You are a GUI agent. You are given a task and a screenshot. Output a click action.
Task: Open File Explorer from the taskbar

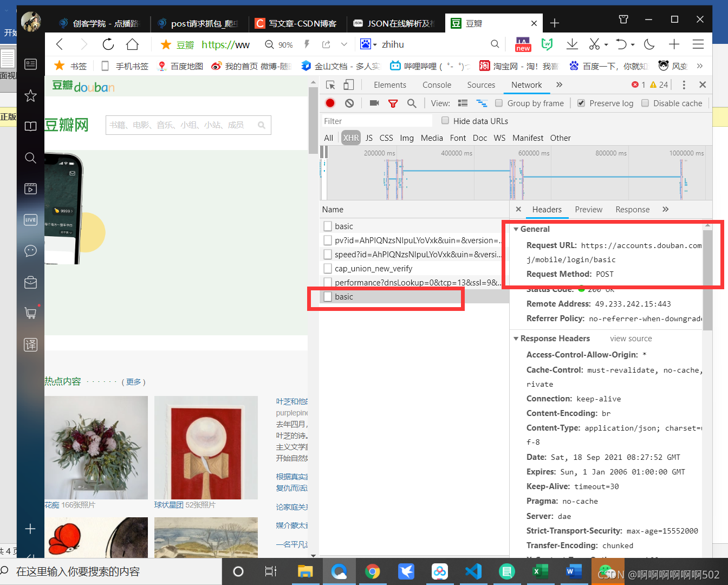305,571
